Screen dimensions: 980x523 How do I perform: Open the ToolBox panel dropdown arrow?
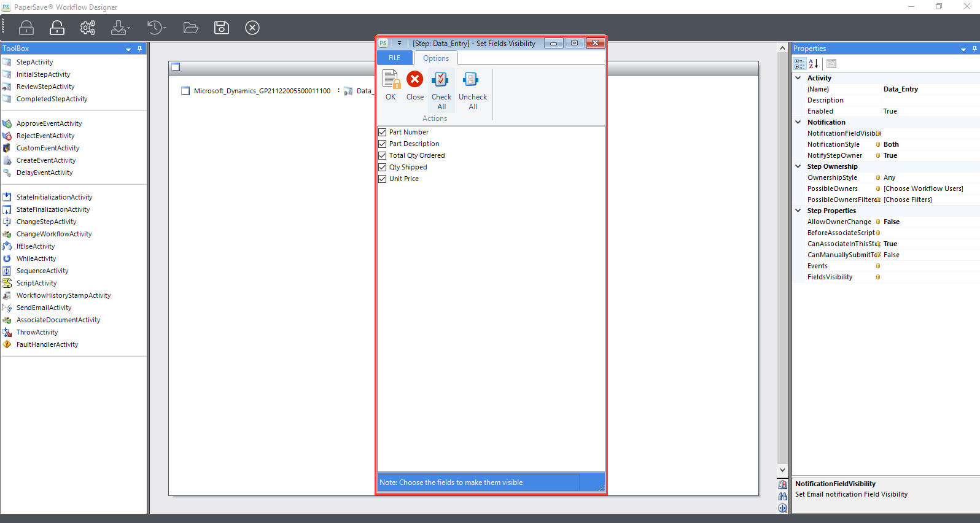[x=128, y=49]
